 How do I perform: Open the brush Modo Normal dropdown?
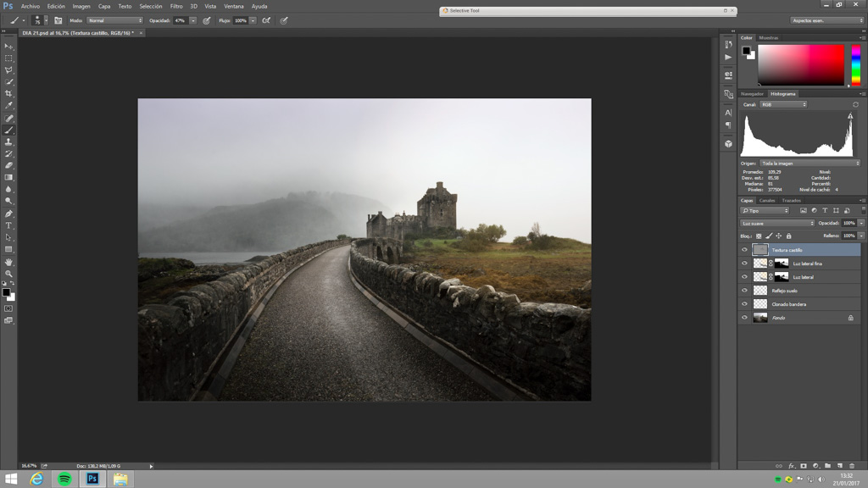pyautogui.click(x=115, y=20)
